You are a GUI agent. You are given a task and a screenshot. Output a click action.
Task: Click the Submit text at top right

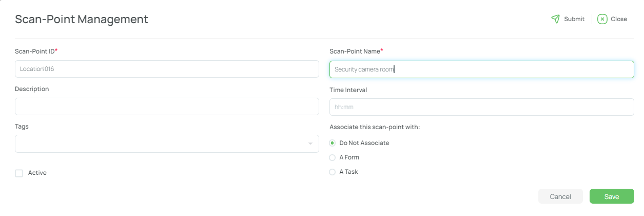tap(574, 19)
